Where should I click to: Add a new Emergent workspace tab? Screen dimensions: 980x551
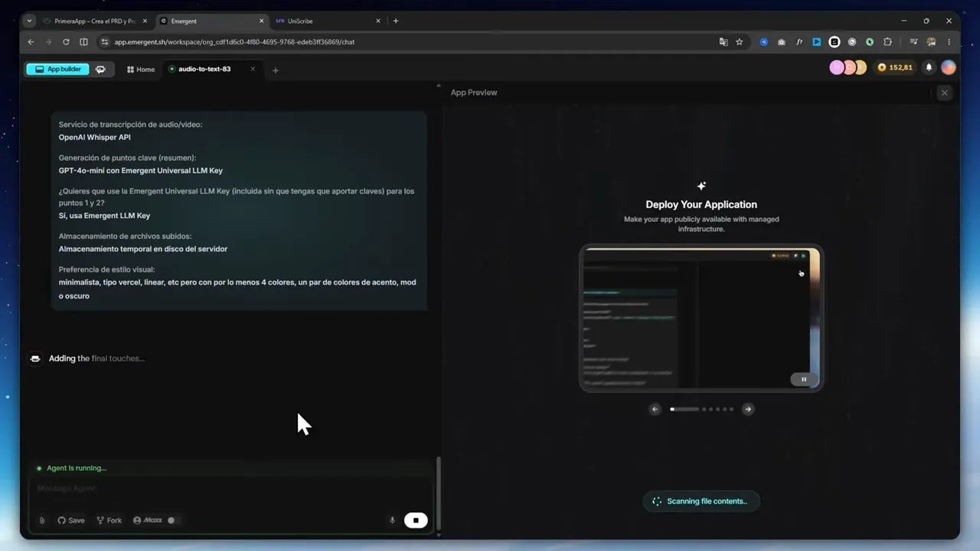[x=276, y=70]
